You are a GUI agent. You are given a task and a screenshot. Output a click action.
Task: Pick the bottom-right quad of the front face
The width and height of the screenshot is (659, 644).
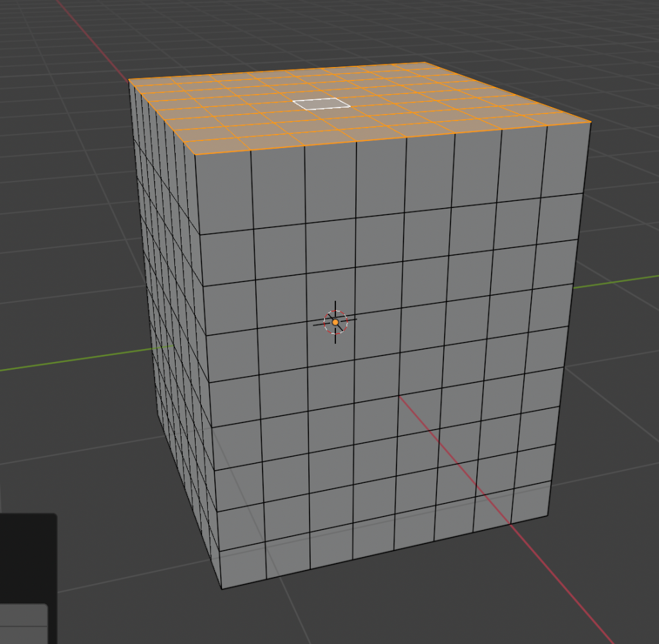click(530, 501)
